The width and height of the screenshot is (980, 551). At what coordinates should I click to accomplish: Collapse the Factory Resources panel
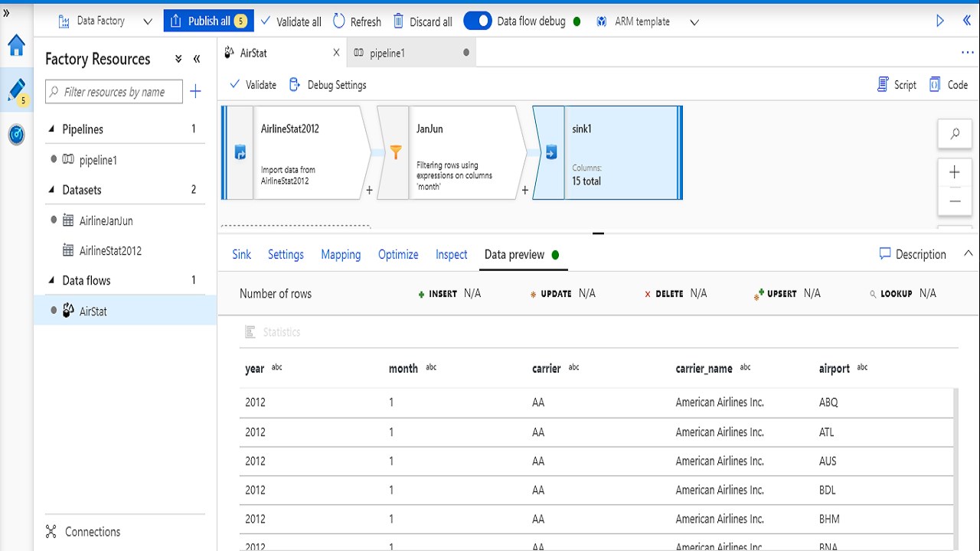[197, 59]
